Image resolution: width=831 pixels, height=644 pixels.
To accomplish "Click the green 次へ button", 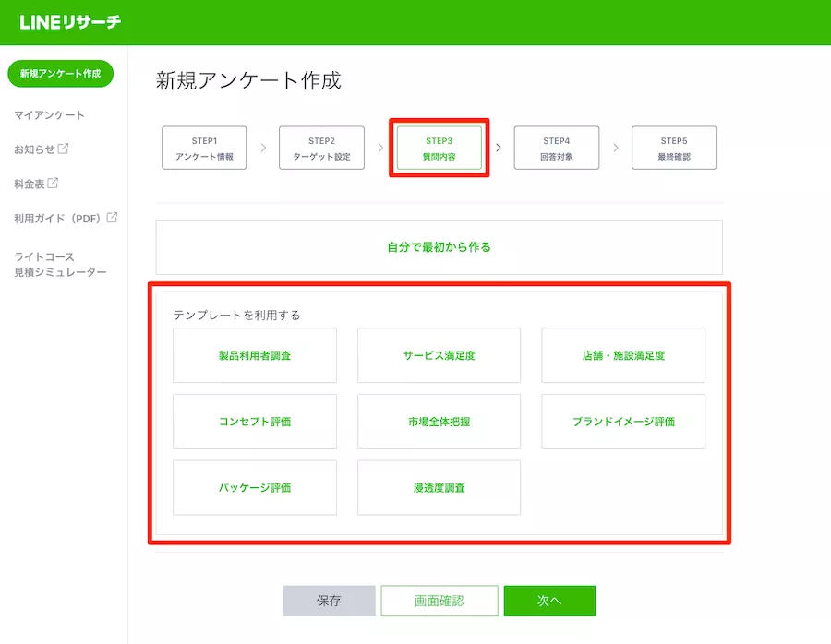I will tap(549, 601).
